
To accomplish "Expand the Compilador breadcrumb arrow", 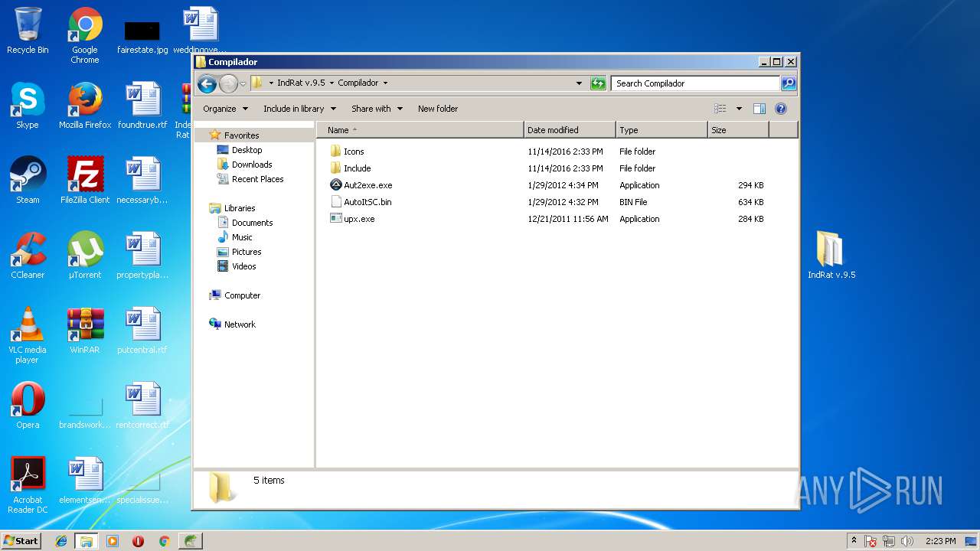I will click(x=385, y=83).
